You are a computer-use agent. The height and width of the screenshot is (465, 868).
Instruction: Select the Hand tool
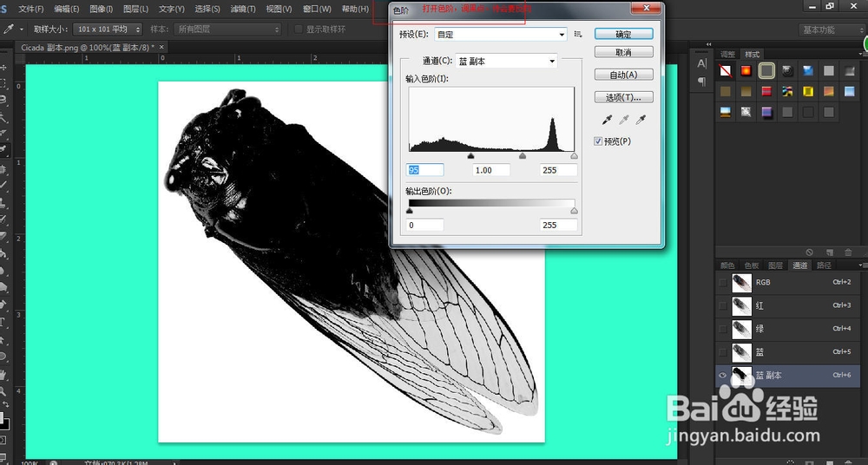[x=3, y=375]
